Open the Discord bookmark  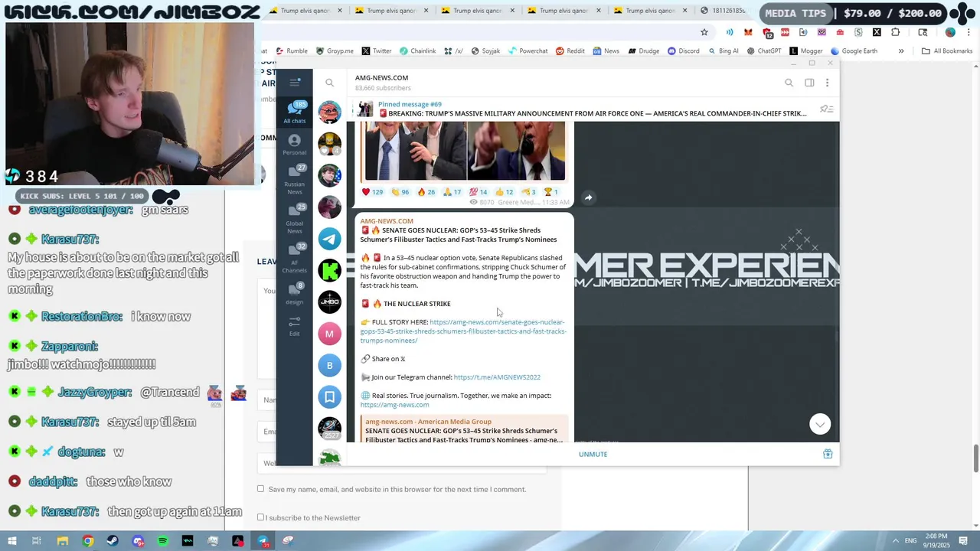(x=683, y=51)
